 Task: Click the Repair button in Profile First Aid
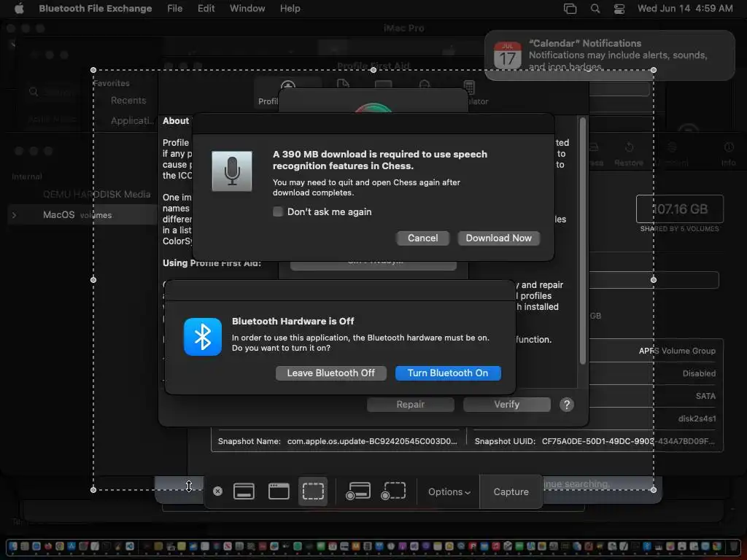coord(410,404)
